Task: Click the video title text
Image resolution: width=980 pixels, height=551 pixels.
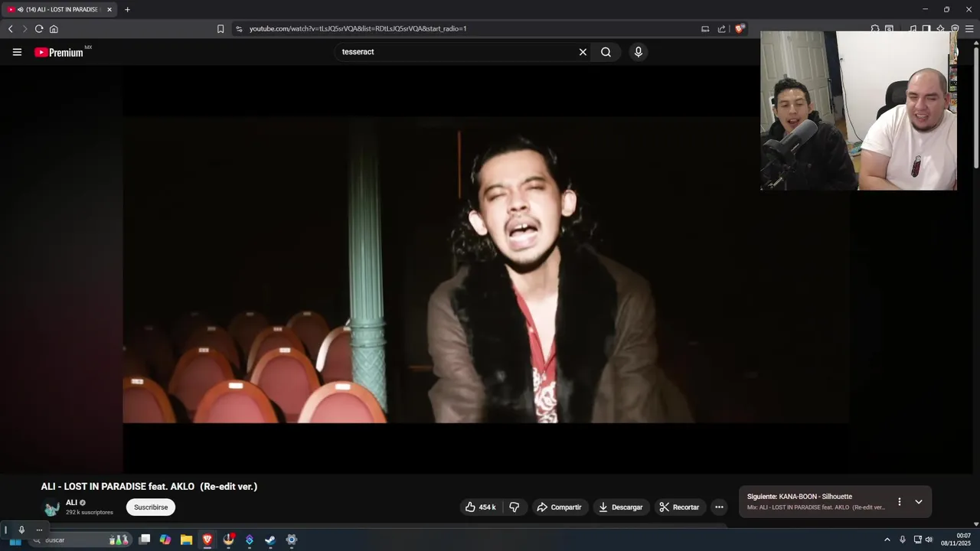Action: pos(149,487)
